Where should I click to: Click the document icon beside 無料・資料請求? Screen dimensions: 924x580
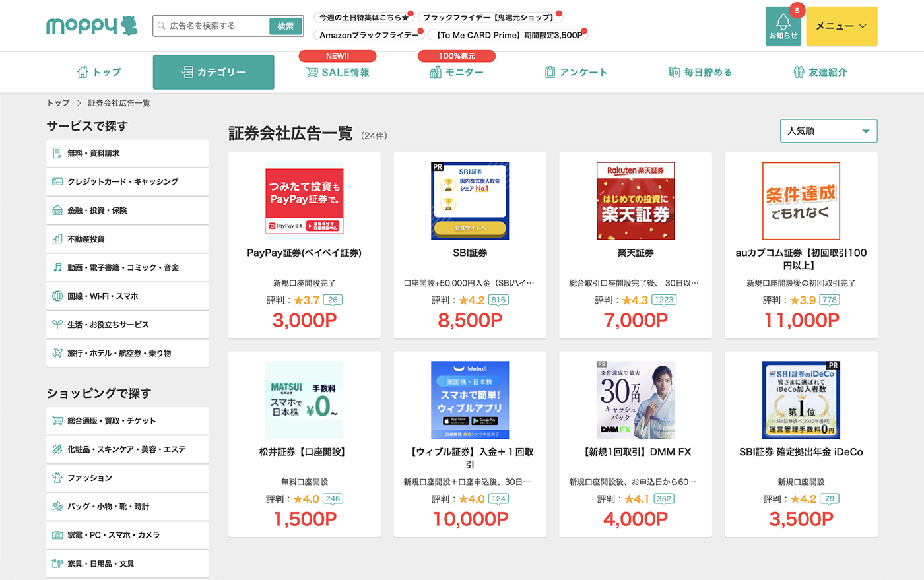57,153
